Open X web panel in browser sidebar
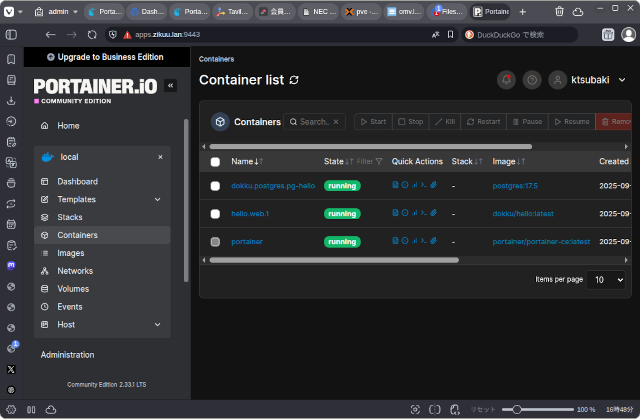Viewport: 640px width, 419px height. tap(11, 369)
